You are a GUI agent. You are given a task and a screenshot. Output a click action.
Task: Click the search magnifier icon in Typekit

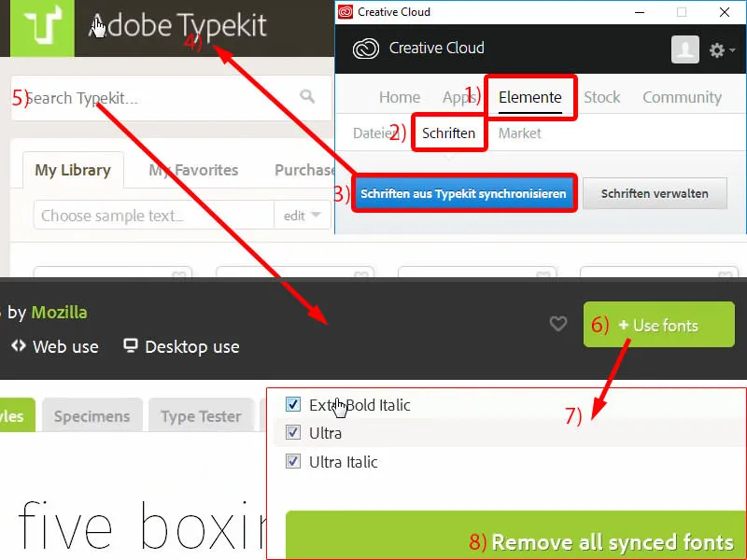click(x=307, y=96)
